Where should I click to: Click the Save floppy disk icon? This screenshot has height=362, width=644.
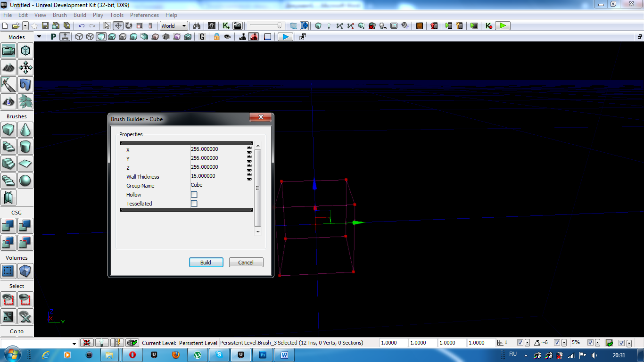click(x=46, y=26)
